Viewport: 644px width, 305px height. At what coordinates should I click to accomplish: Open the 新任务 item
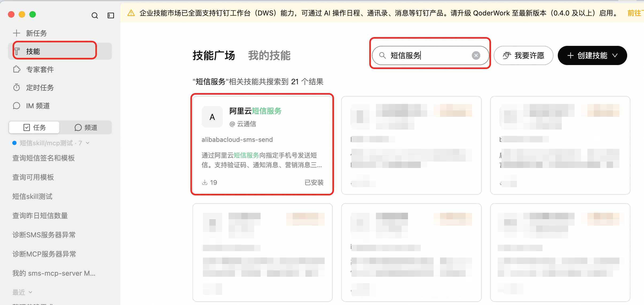60,33
